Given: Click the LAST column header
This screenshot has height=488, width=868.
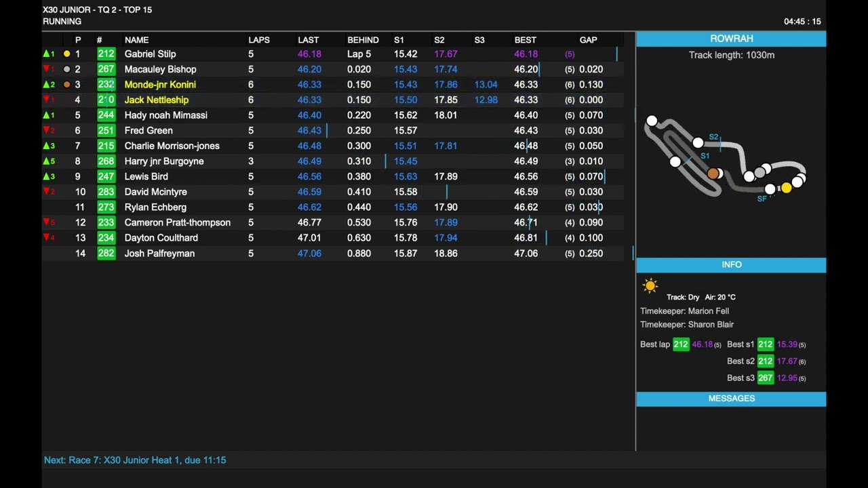Looking at the screenshot, I should point(308,40).
